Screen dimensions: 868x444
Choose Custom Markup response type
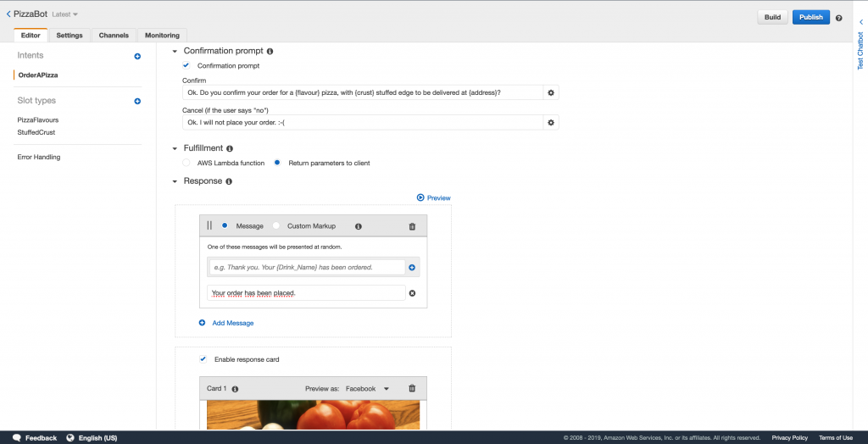tap(276, 226)
